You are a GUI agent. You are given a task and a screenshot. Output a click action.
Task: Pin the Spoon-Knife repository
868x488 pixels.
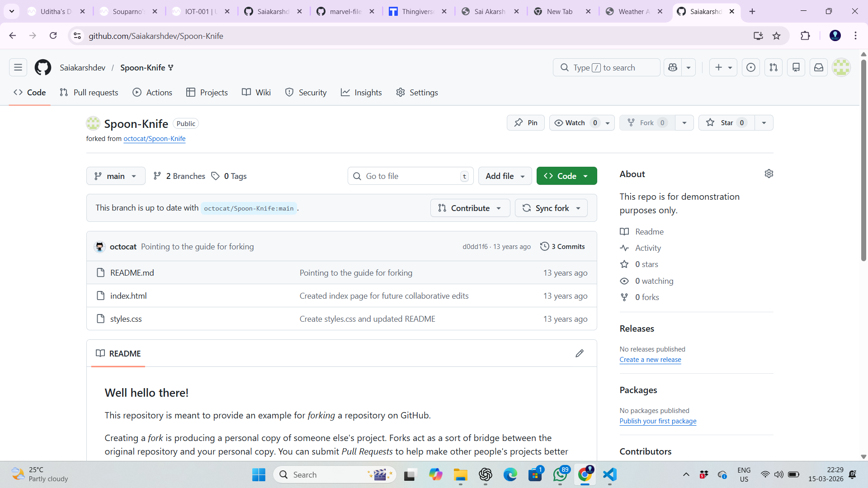[x=526, y=122]
